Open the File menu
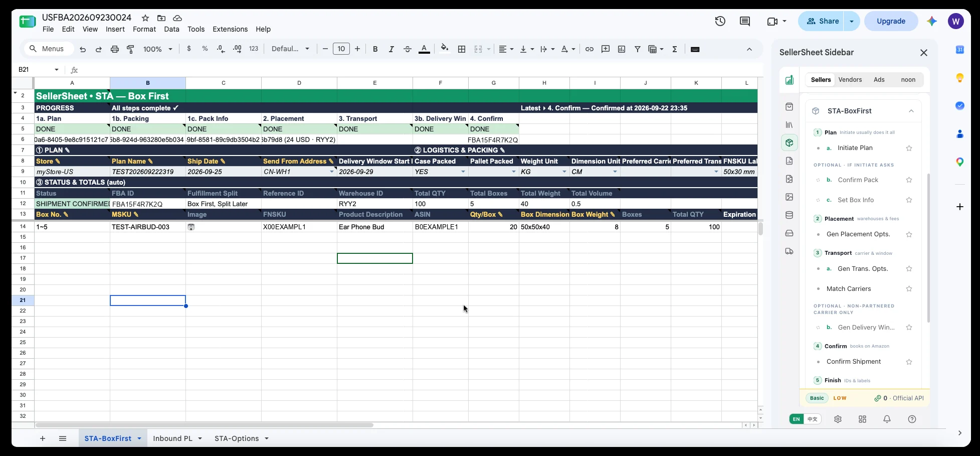The width and height of the screenshot is (980, 456). [x=48, y=29]
